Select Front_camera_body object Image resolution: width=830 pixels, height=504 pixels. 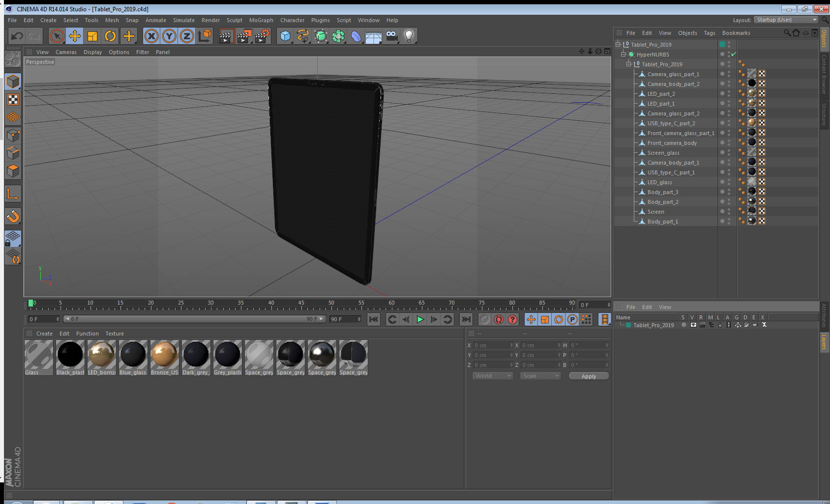(672, 143)
